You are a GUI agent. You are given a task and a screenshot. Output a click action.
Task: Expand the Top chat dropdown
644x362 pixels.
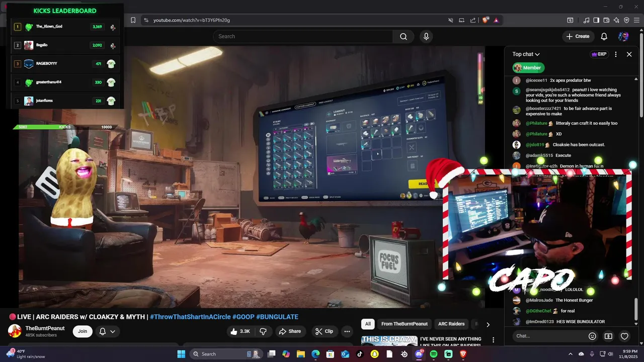click(x=526, y=54)
